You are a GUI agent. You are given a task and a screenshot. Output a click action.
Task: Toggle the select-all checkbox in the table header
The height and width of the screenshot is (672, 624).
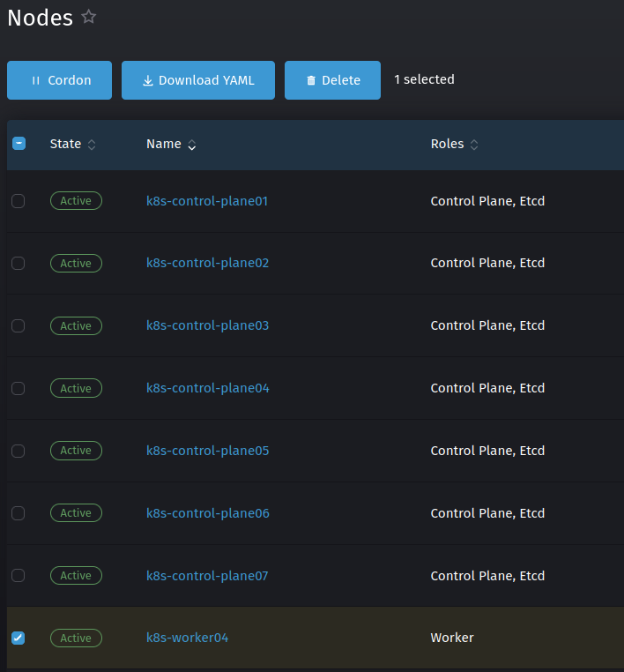(x=19, y=144)
